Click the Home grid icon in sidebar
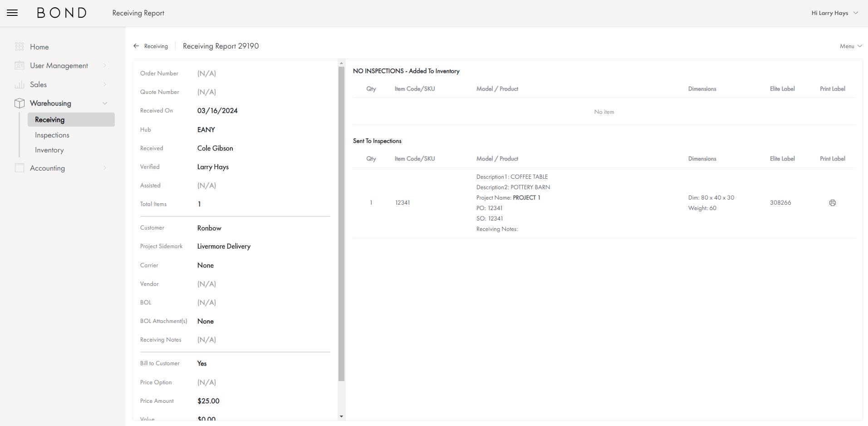868x426 pixels. pos(19,47)
